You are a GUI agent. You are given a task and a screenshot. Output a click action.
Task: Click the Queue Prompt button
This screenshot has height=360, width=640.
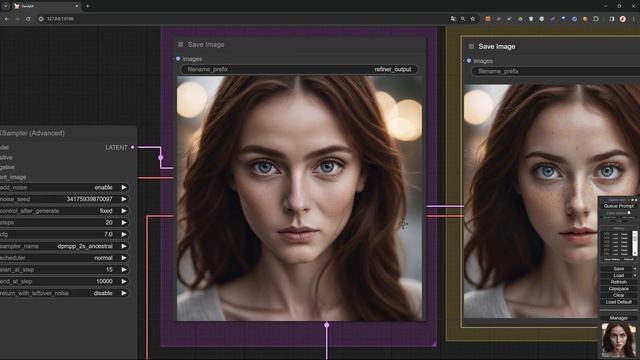point(618,206)
